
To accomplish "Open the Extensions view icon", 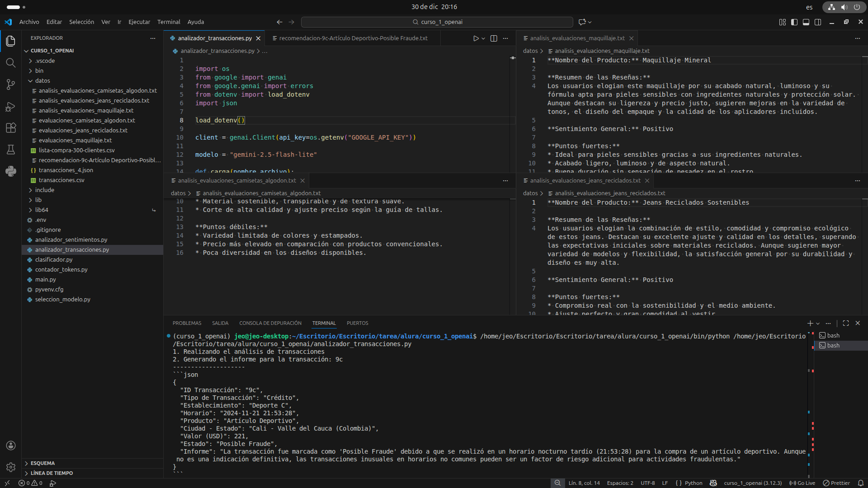I will pyautogui.click(x=11, y=128).
